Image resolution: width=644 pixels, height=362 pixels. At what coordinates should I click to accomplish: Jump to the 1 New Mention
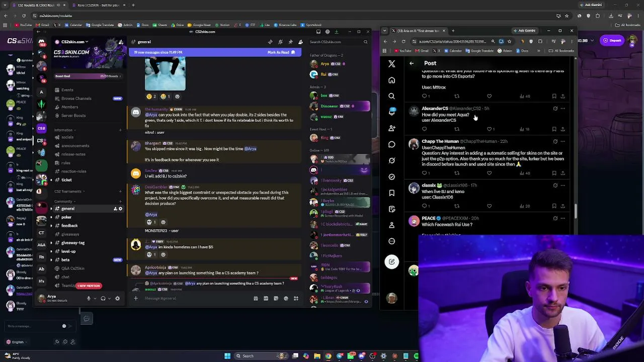89,286
